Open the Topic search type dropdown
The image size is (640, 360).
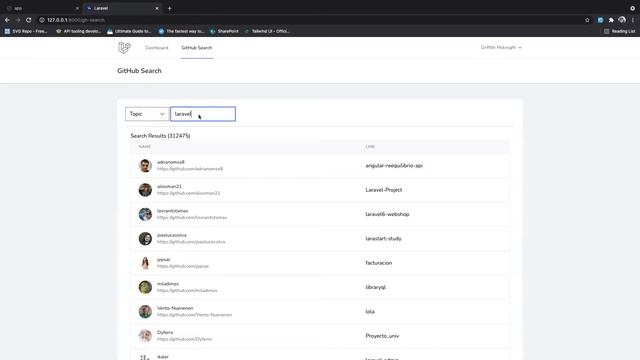[x=147, y=114]
